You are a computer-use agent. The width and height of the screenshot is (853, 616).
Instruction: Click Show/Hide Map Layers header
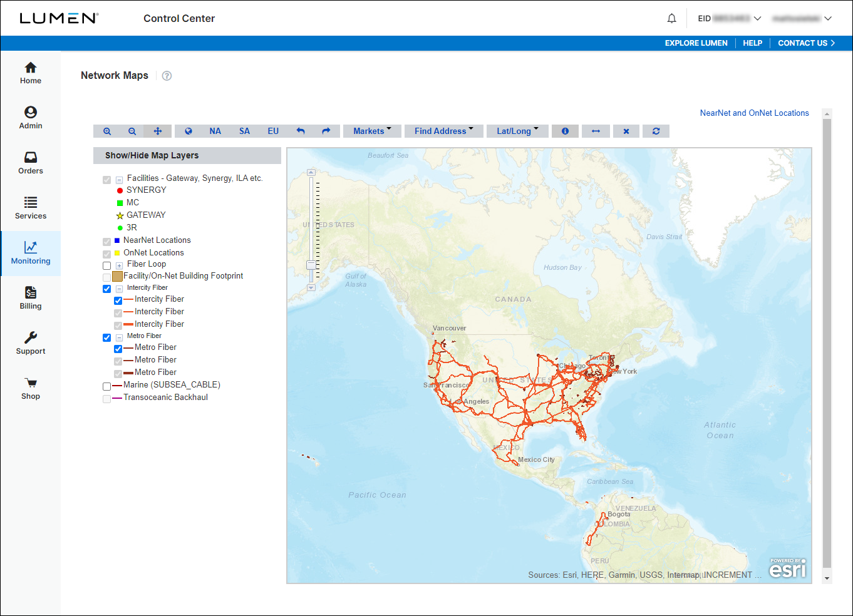point(187,155)
